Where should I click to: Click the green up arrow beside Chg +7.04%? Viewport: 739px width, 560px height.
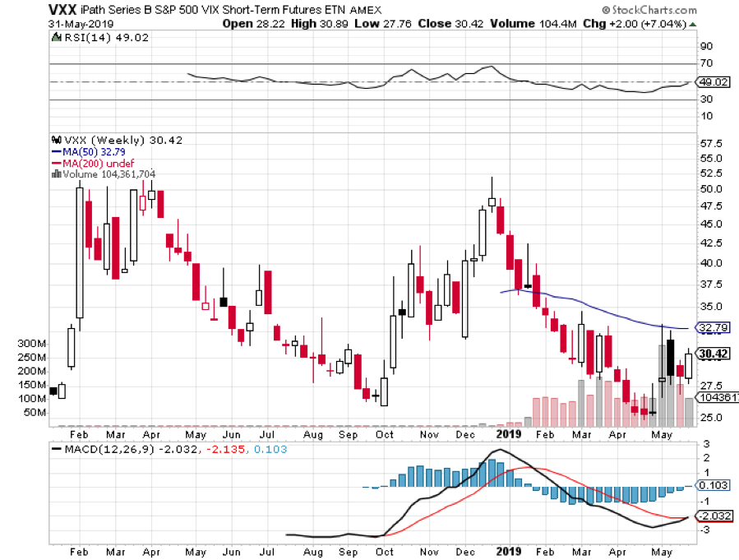[692, 24]
